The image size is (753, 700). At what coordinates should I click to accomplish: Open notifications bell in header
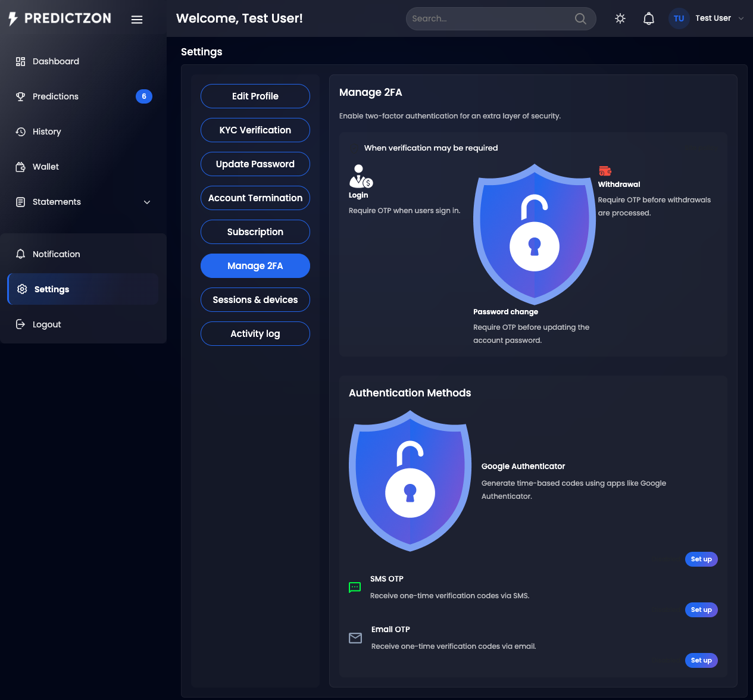coord(649,18)
